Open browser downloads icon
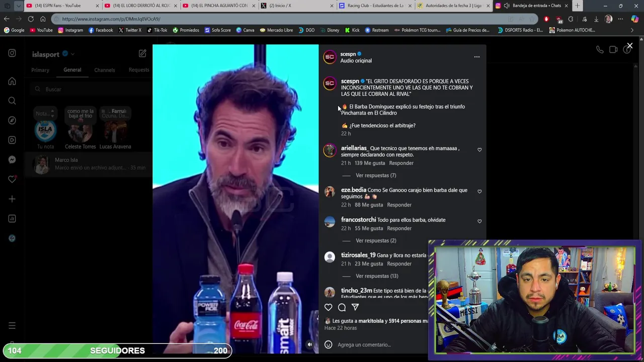644x362 pixels. tap(596, 19)
